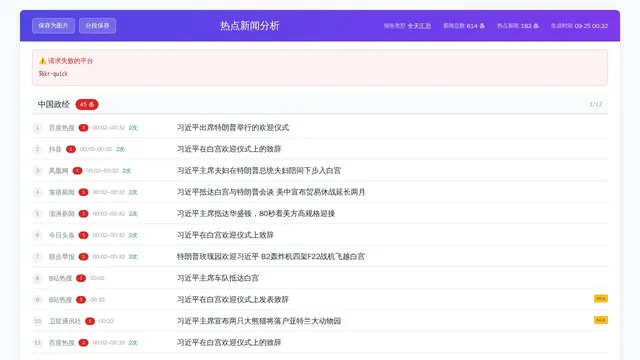Image resolution: width=640 pixels, height=360 pixels.
Task: Click the 百度热搜 source label in row 11
Action: (x=62, y=343)
